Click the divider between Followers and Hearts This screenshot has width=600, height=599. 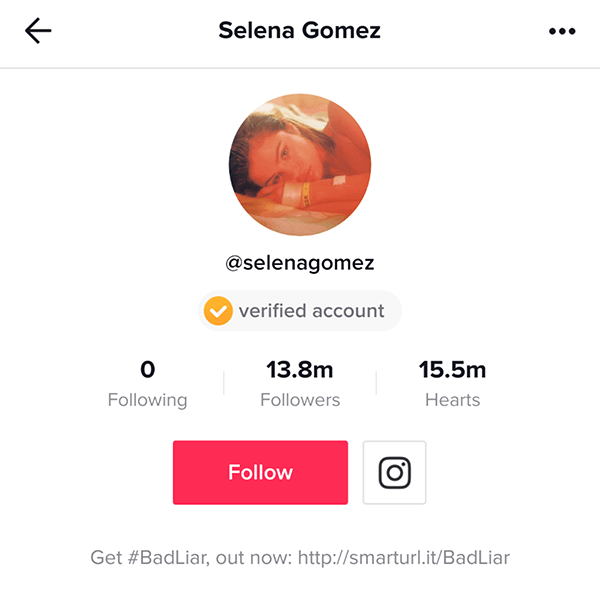pos(376,384)
